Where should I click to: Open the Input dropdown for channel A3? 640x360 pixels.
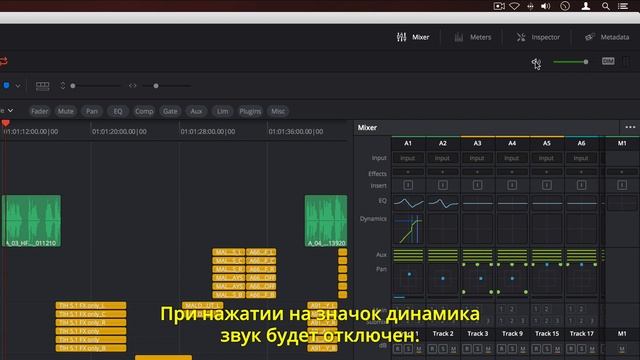point(477,158)
